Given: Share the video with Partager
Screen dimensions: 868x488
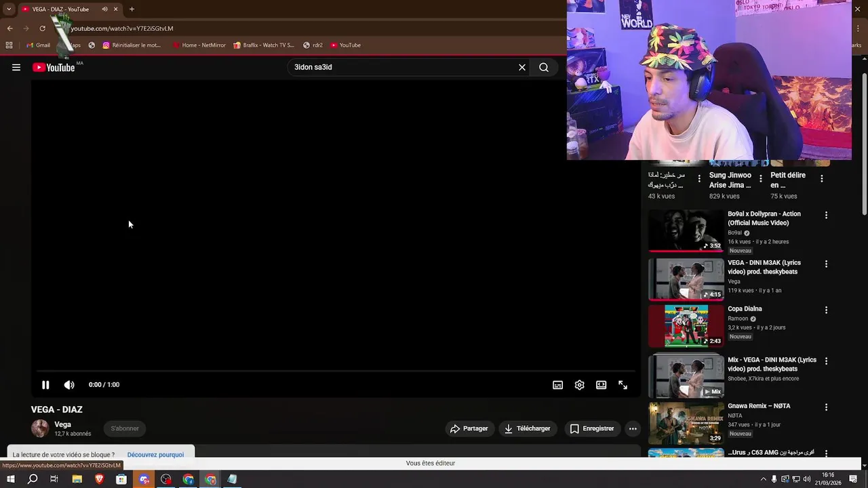Looking at the screenshot, I should click(x=469, y=428).
